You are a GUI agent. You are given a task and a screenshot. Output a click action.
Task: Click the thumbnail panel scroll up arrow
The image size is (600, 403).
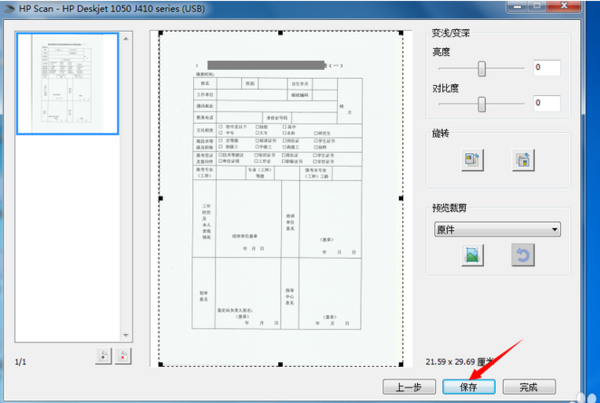point(126,37)
